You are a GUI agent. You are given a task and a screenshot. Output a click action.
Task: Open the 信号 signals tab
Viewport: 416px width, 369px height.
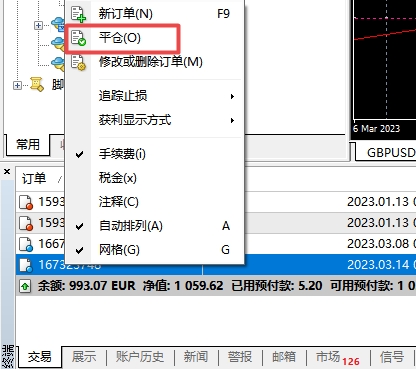[392, 357]
